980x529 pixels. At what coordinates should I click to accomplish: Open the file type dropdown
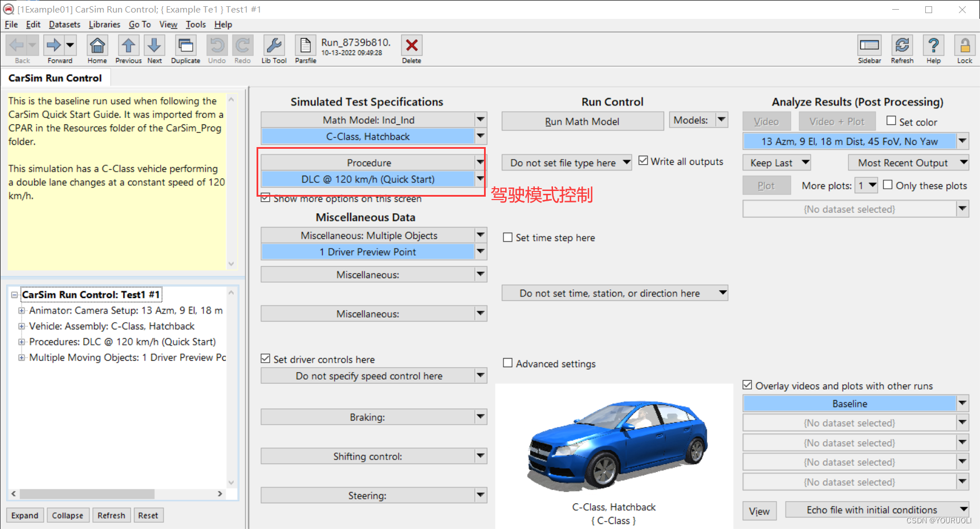coord(567,163)
